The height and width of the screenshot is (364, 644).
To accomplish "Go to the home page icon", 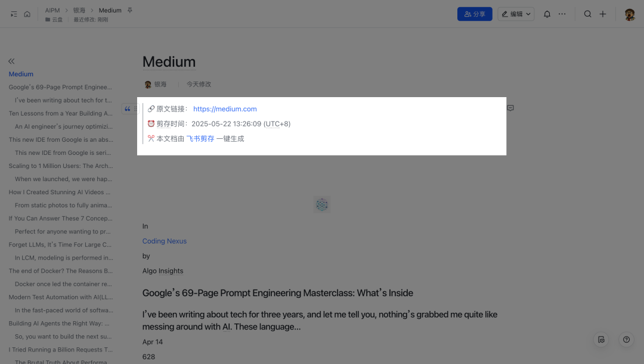I will click(27, 14).
